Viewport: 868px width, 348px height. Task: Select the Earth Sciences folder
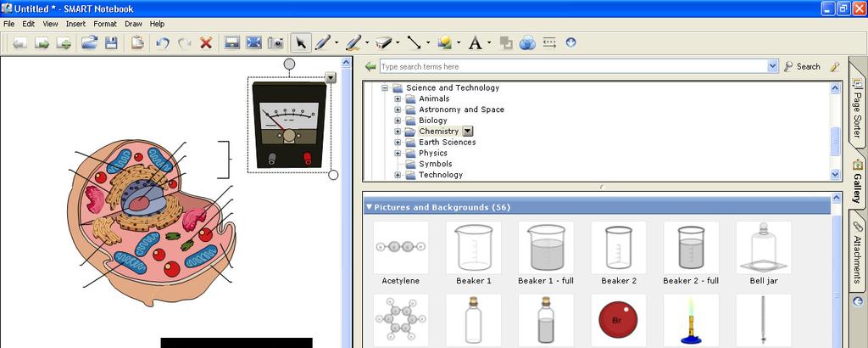pyautogui.click(x=448, y=142)
